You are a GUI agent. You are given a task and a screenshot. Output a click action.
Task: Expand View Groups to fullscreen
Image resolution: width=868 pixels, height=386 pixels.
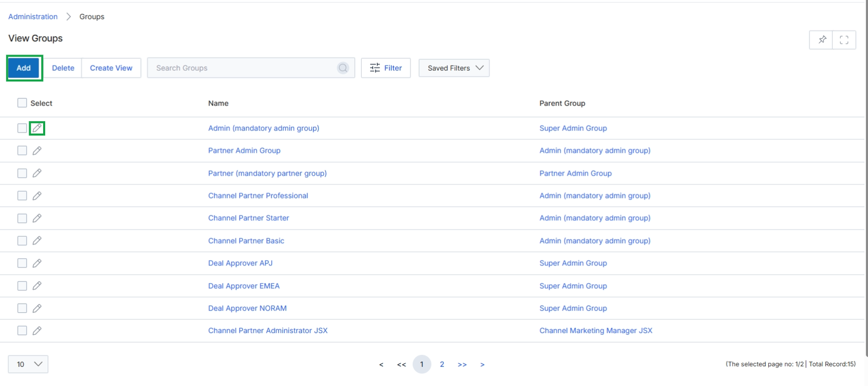[844, 40]
